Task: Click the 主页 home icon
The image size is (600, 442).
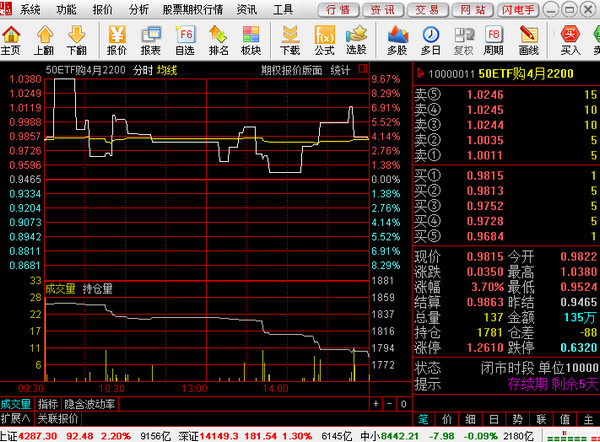Action: click(11, 40)
